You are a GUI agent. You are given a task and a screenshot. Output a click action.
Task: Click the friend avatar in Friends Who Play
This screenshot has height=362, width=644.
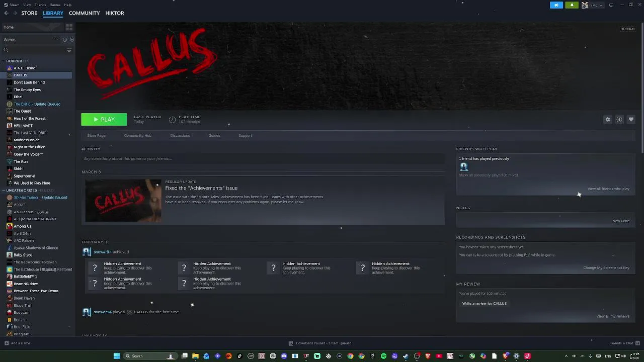coord(464,167)
